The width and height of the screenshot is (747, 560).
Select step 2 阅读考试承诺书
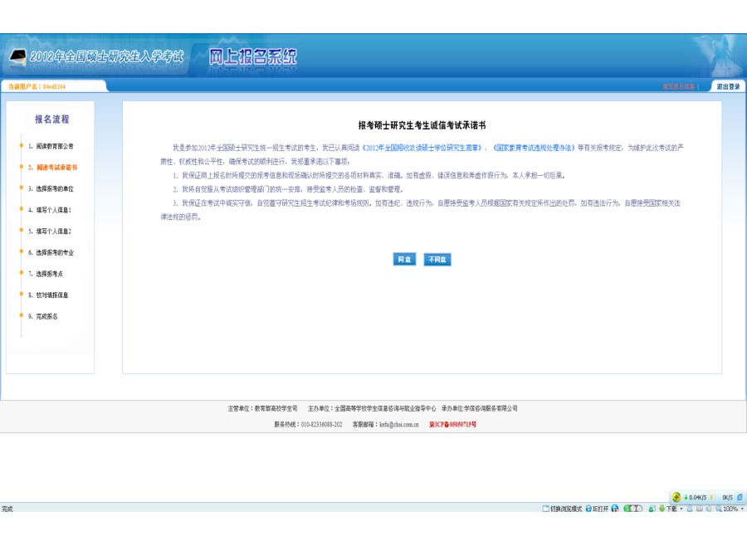tap(52, 167)
